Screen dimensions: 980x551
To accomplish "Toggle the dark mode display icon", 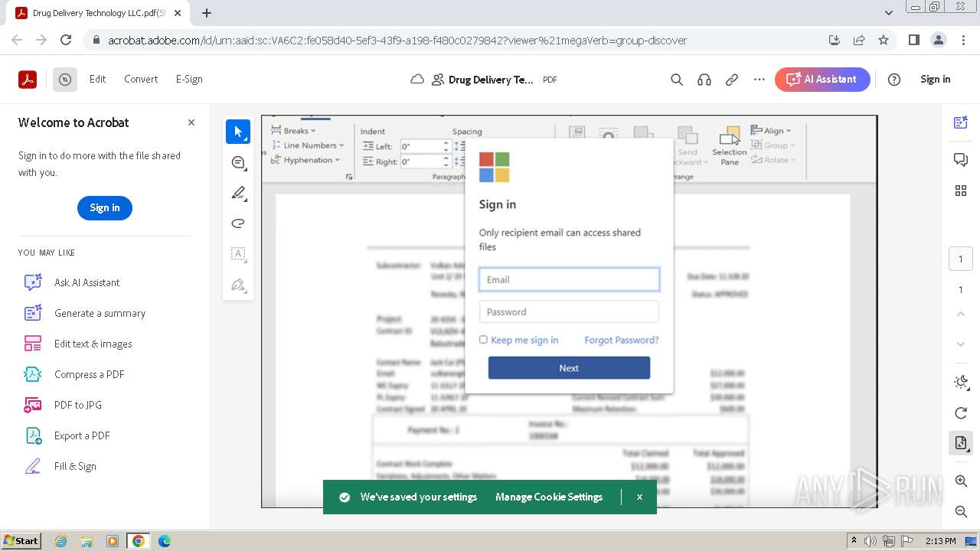I will pos(961,383).
